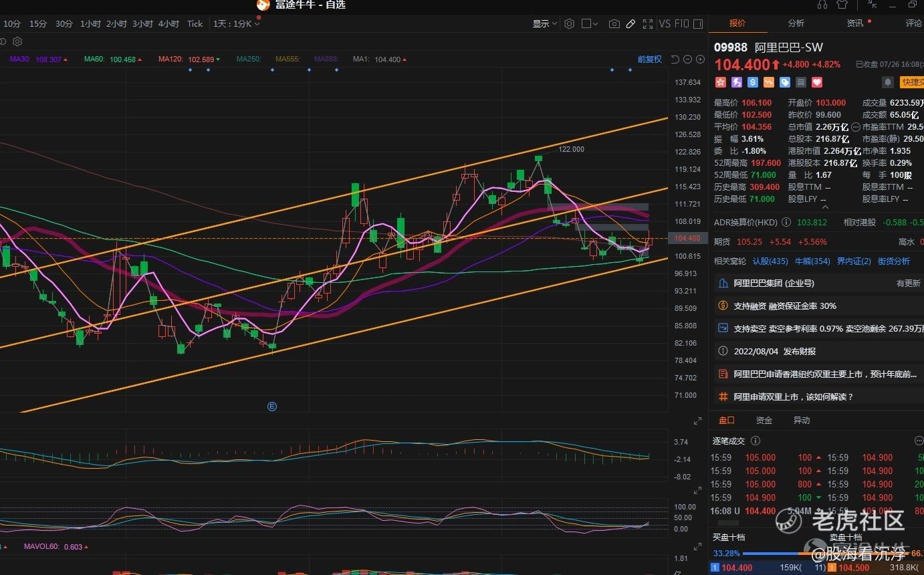The width and height of the screenshot is (924, 575).
Task: Select the 1小时 timeframe
Action: [90, 24]
